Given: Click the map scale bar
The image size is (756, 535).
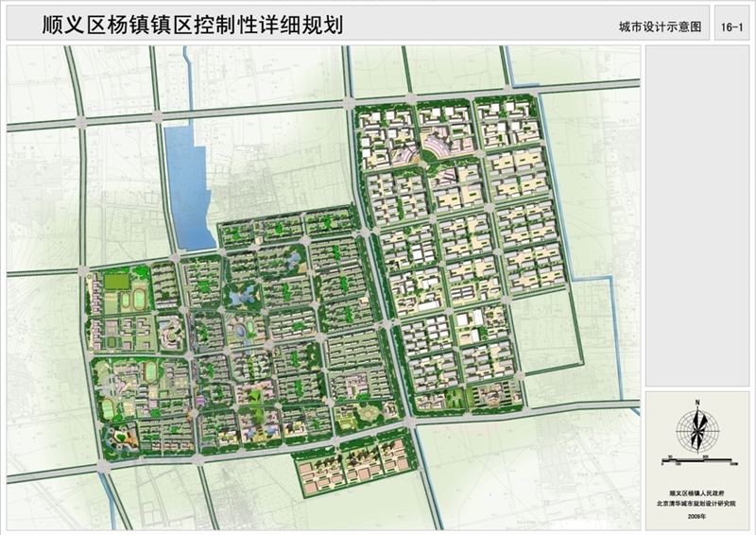Looking at the screenshot, I should coord(697,461).
